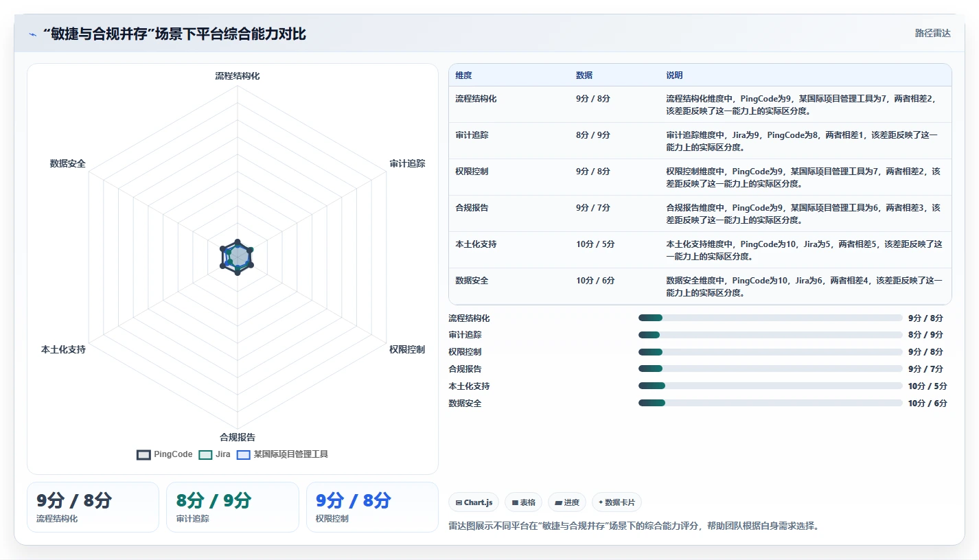Select 审计追踪 table row cell
This screenshot has height=560, width=979.
(x=472, y=135)
